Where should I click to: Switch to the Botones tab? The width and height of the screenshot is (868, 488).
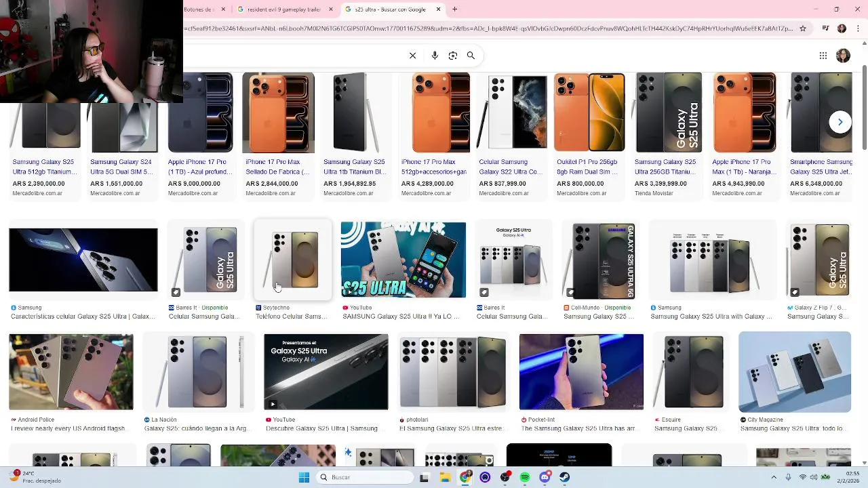pos(206,9)
